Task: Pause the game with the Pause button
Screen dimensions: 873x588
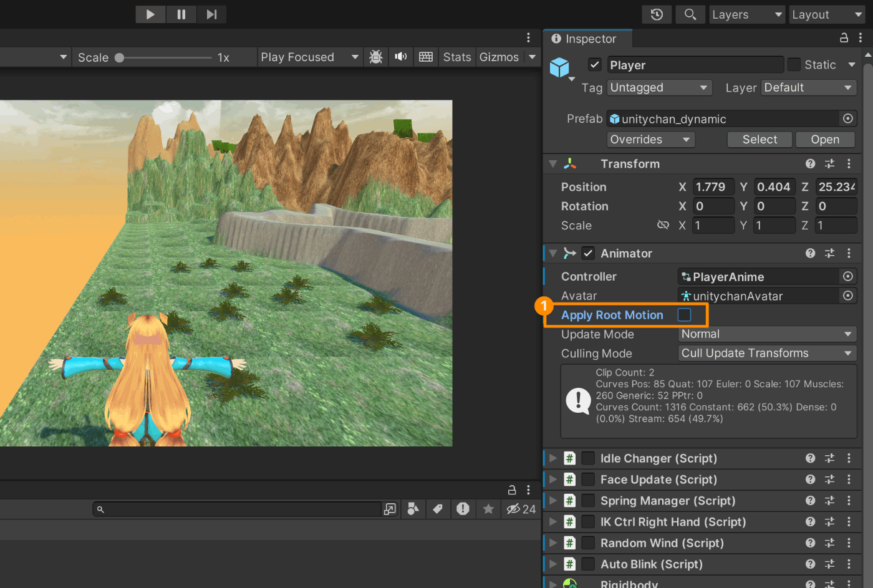Action: point(181,14)
